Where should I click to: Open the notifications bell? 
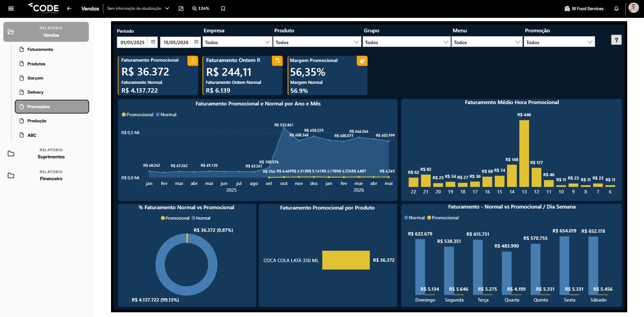(616, 8)
